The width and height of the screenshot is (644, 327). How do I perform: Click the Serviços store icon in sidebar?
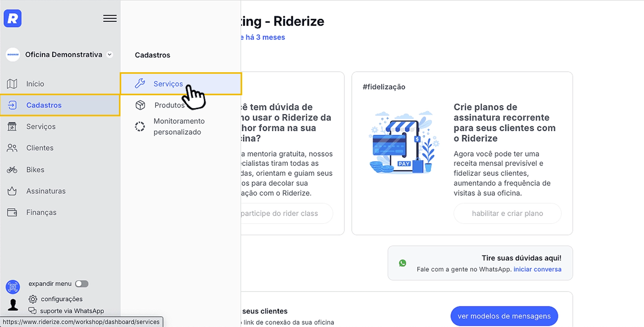coord(12,127)
